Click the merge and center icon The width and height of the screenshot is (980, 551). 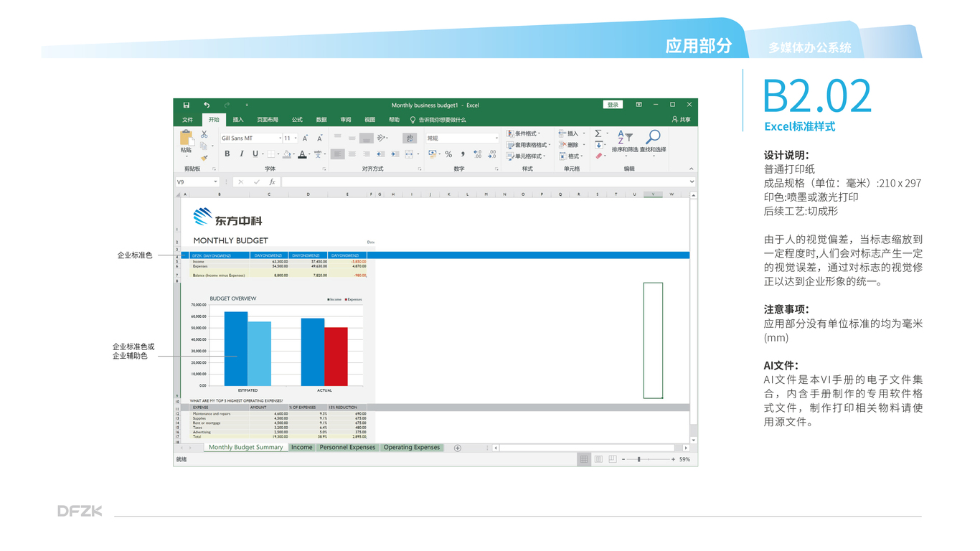pos(409,154)
